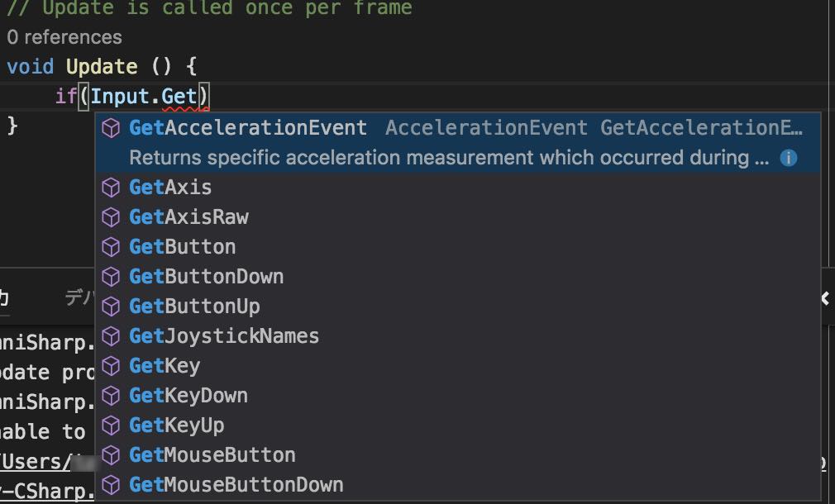Switch to the デバ panel tab

[x=80, y=297]
